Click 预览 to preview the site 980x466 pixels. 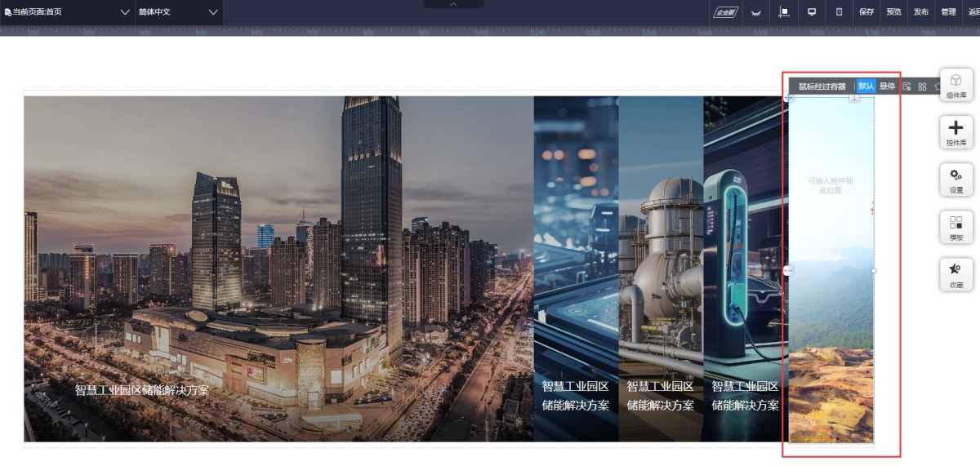tap(893, 12)
